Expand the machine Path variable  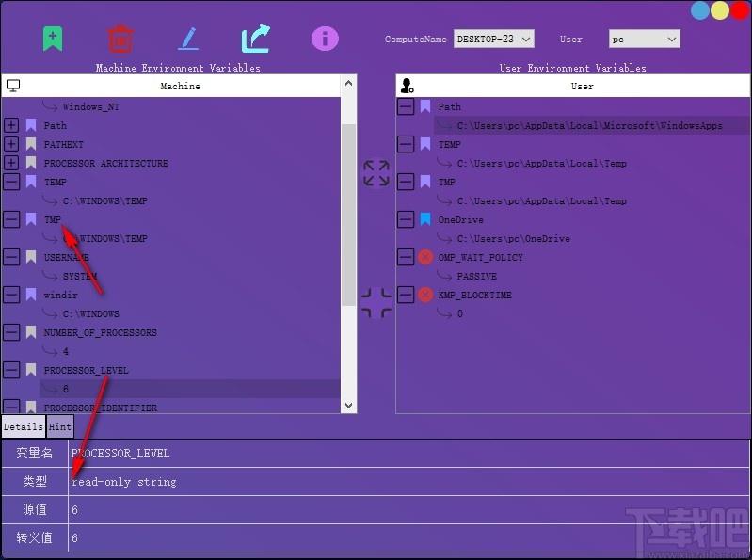[11, 125]
